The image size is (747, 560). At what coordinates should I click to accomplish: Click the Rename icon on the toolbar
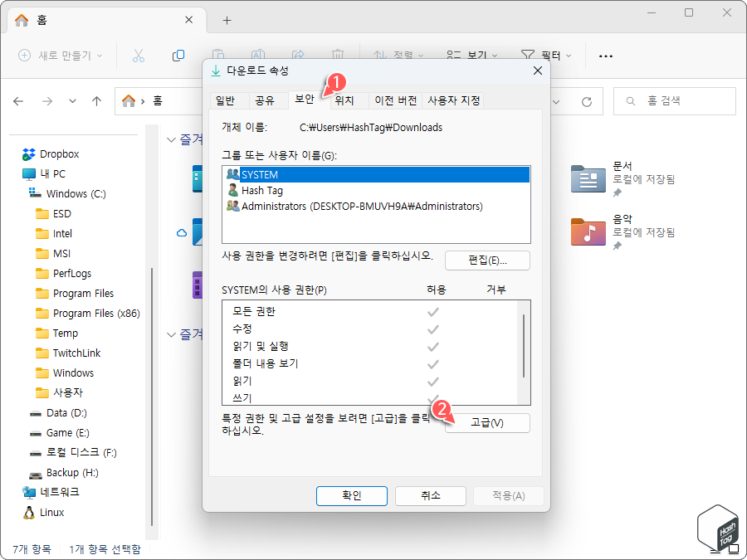[257, 56]
